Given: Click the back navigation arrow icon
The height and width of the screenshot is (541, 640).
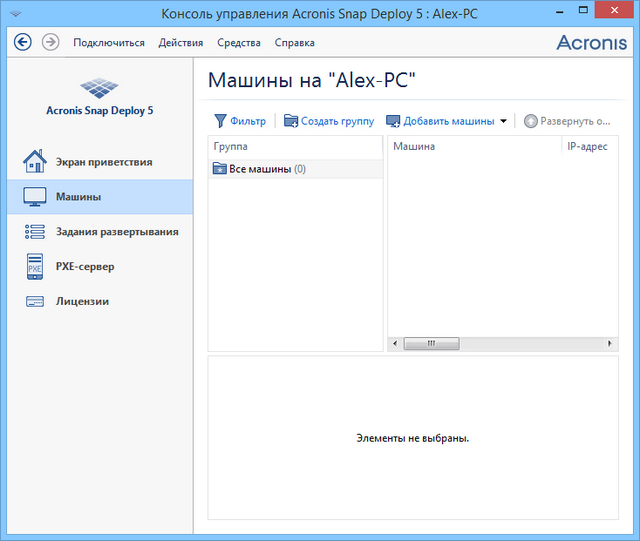Looking at the screenshot, I should click(x=23, y=42).
